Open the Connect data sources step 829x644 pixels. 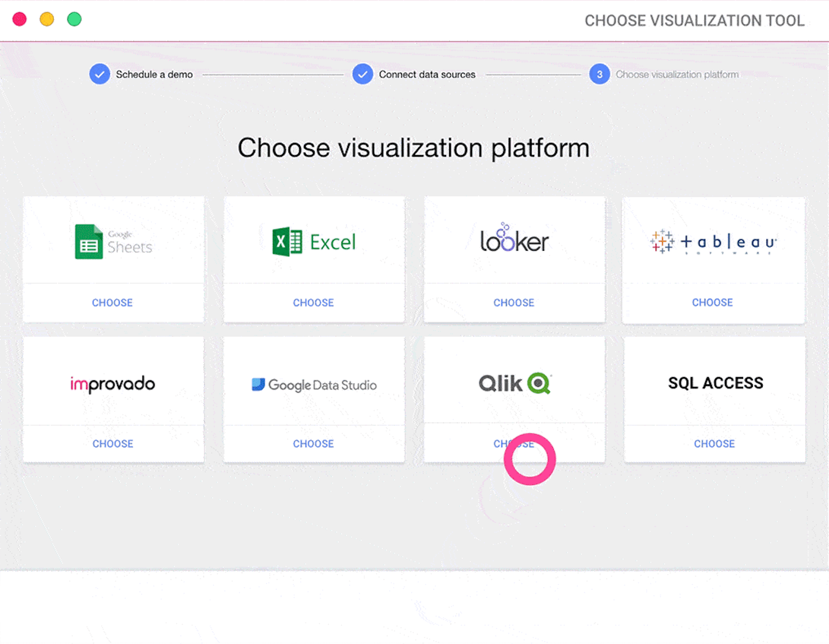426,74
